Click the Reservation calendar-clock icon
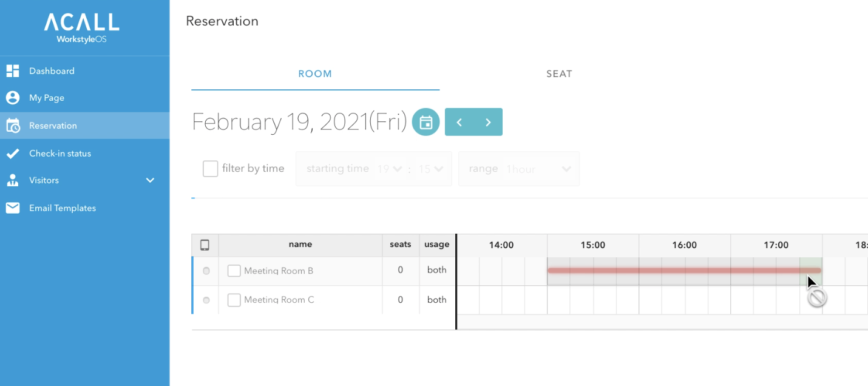868x386 pixels. coord(13,126)
